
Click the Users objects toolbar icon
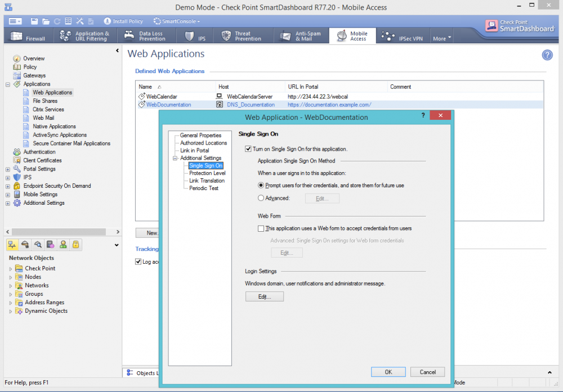point(63,245)
